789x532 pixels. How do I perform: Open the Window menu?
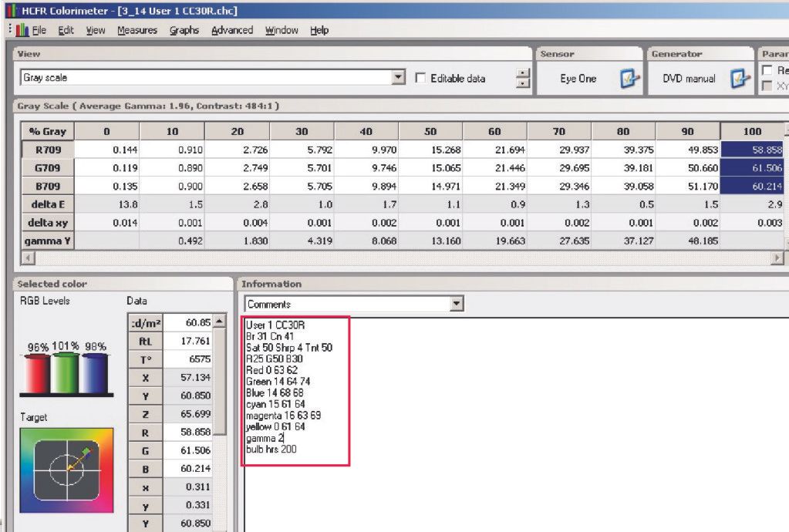[x=282, y=30]
